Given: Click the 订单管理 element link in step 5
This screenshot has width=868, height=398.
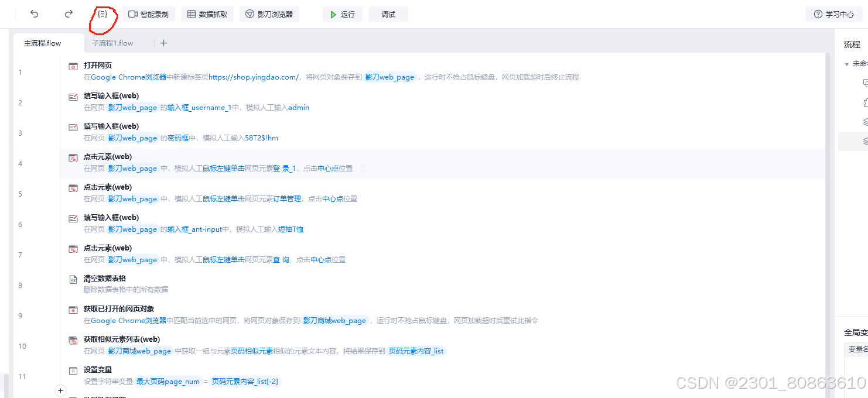Looking at the screenshot, I should (x=287, y=198).
